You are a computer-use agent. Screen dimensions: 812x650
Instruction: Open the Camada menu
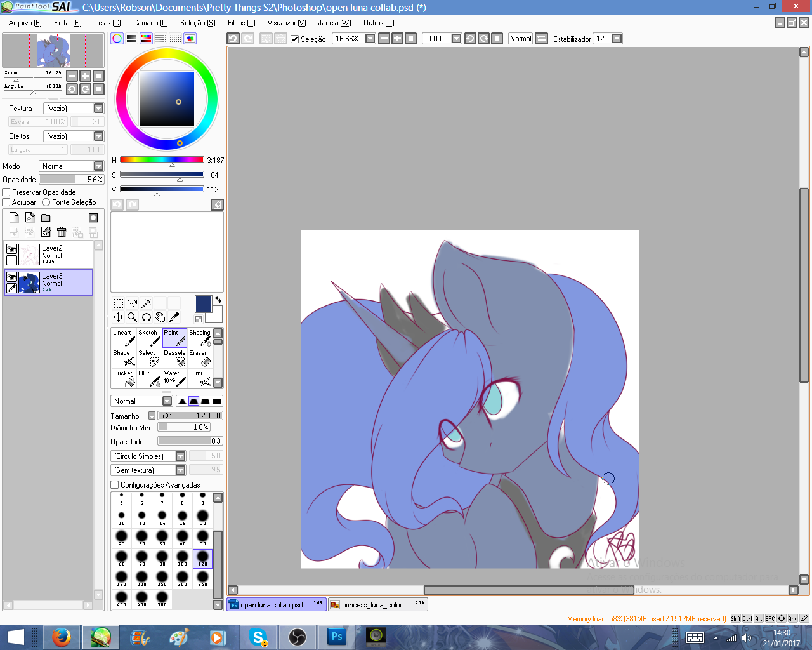(150, 23)
